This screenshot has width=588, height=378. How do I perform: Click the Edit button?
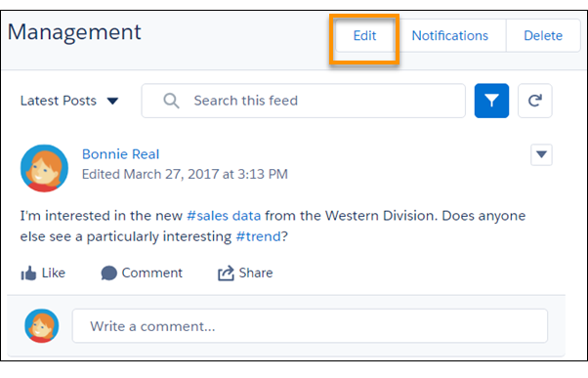[x=364, y=36]
